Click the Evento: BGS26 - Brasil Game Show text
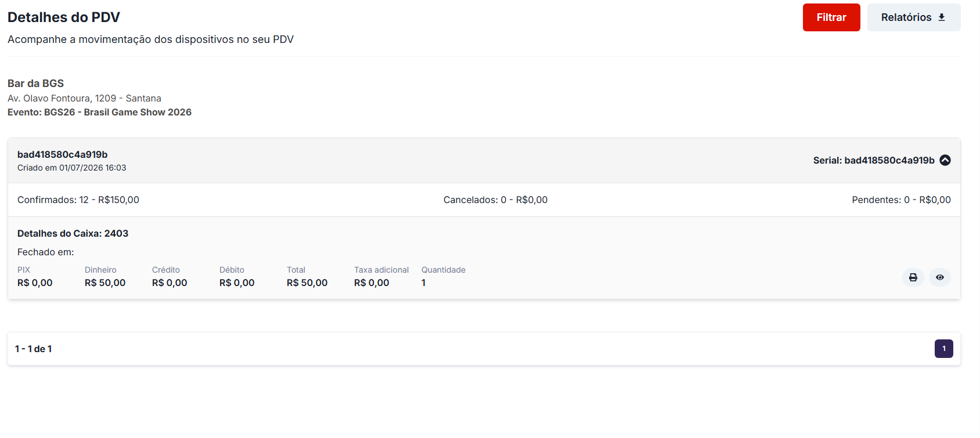 click(99, 112)
